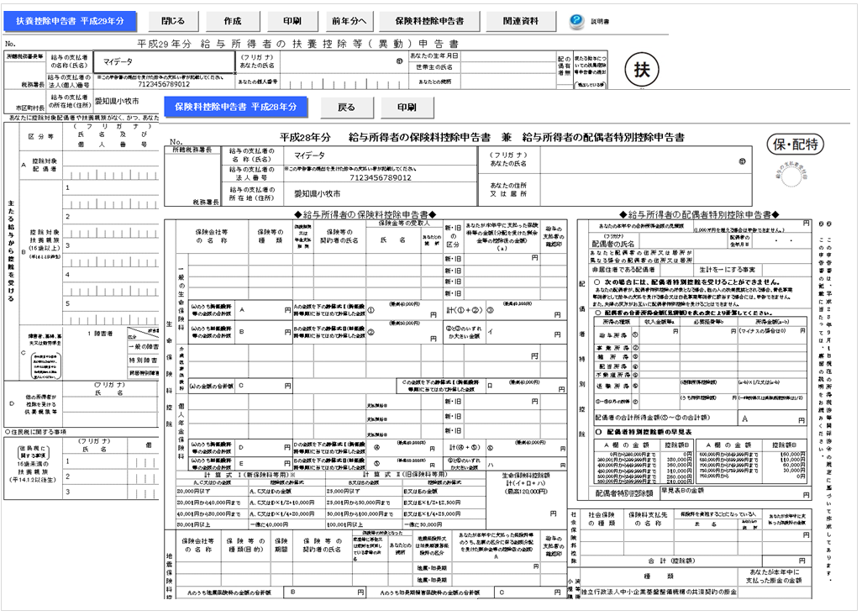862x616 pixels.
Task: Click the top 印刷 button
Action: [x=292, y=22]
